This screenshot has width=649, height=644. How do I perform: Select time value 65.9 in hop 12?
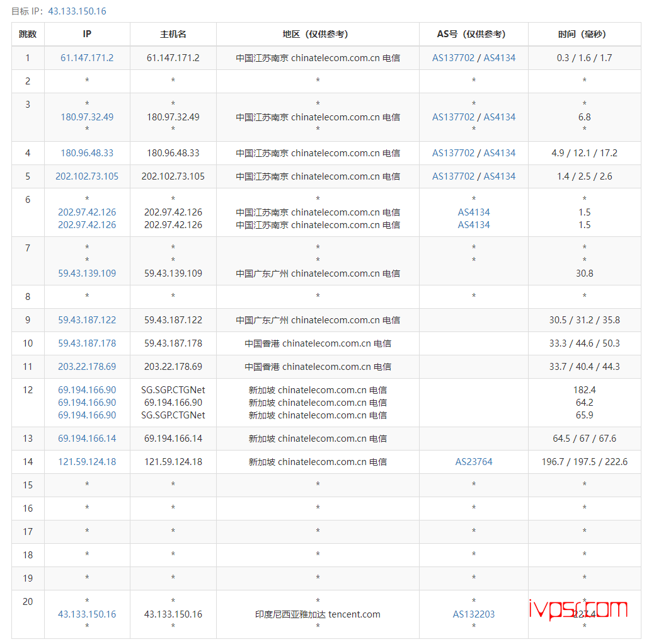(x=585, y=415)
